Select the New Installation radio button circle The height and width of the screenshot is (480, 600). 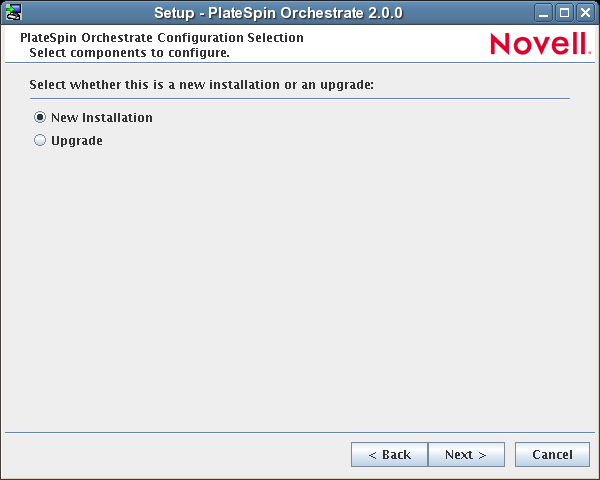tap(40, 117)
